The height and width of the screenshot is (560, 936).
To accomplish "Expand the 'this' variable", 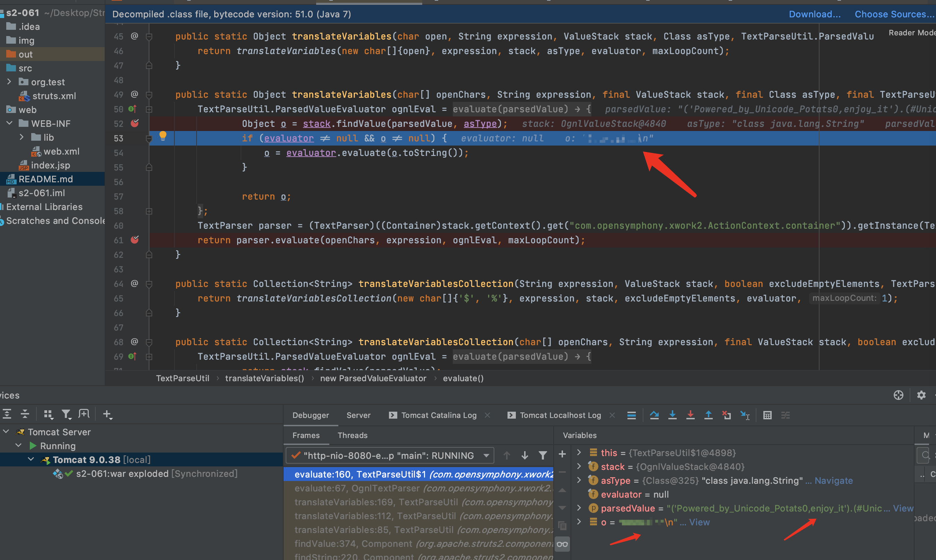I will point(579,452).
